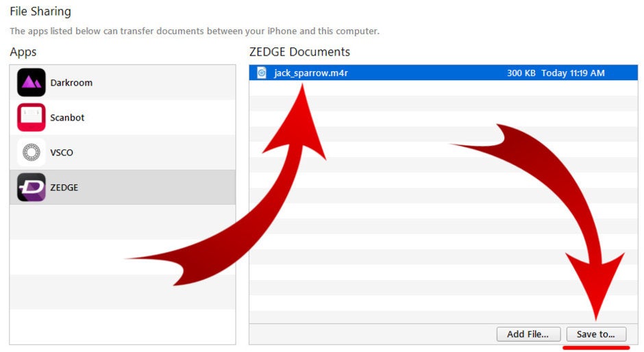Viewport: 644px width, 352px height.
Task: Click the Save to... button
Action: click(x=596, y=334)
